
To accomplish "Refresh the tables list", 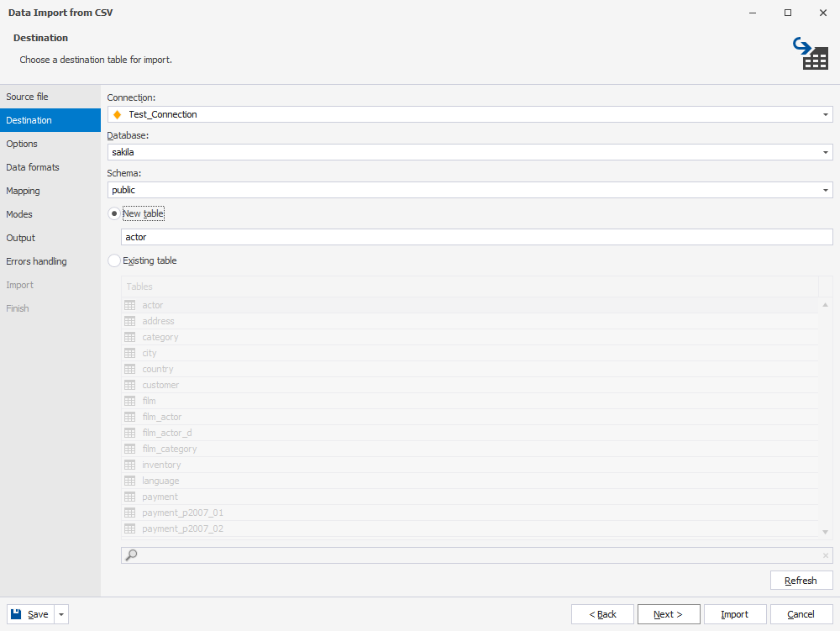I will click(801, 581).
